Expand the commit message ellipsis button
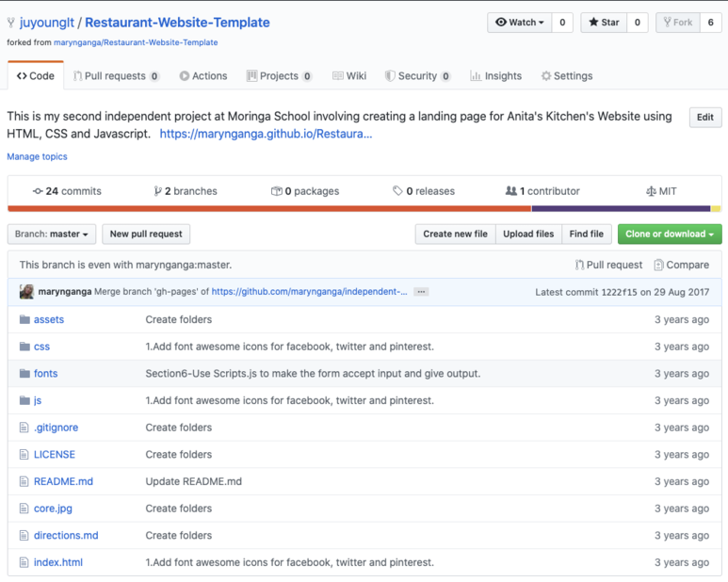 (x=421, y=291)
